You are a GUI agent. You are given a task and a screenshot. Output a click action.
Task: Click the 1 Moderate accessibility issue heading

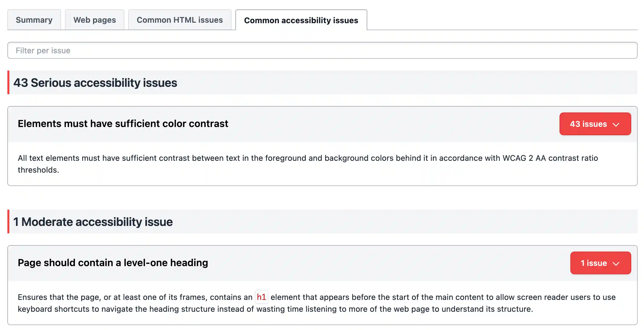tap(93, 221)
